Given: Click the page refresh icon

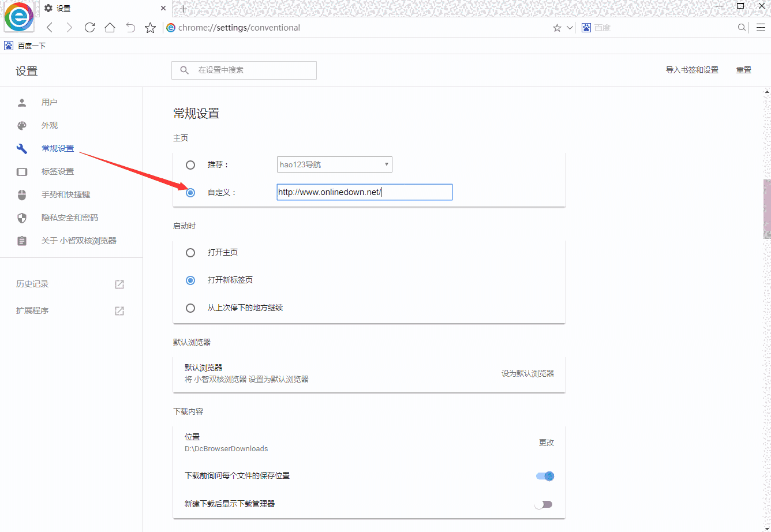Looking at the screenshot, I should [89, 27].
